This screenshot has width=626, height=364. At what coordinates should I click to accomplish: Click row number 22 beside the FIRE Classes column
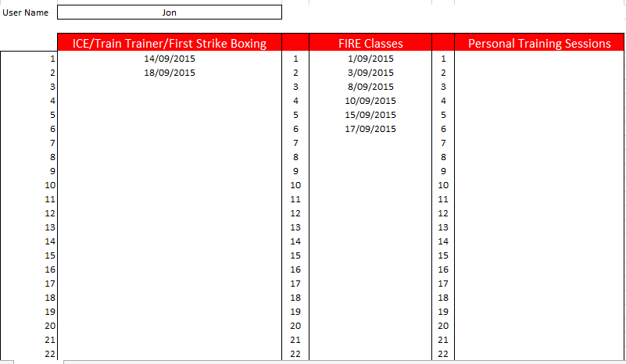[295, 354]
